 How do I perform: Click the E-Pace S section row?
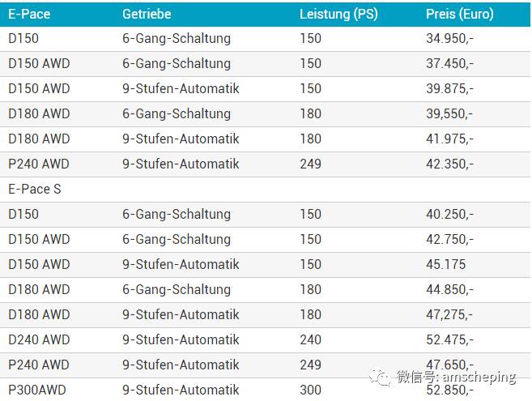tap(35, 189)
